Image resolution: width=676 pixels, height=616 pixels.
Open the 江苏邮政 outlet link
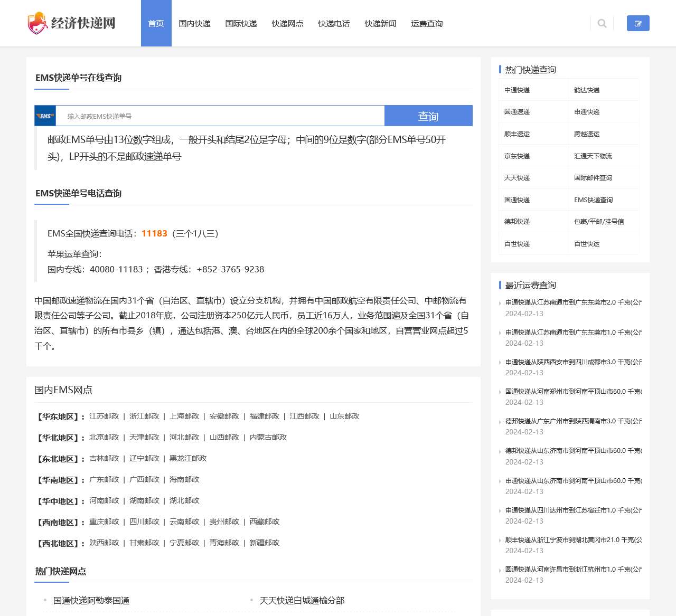point(104,416)
